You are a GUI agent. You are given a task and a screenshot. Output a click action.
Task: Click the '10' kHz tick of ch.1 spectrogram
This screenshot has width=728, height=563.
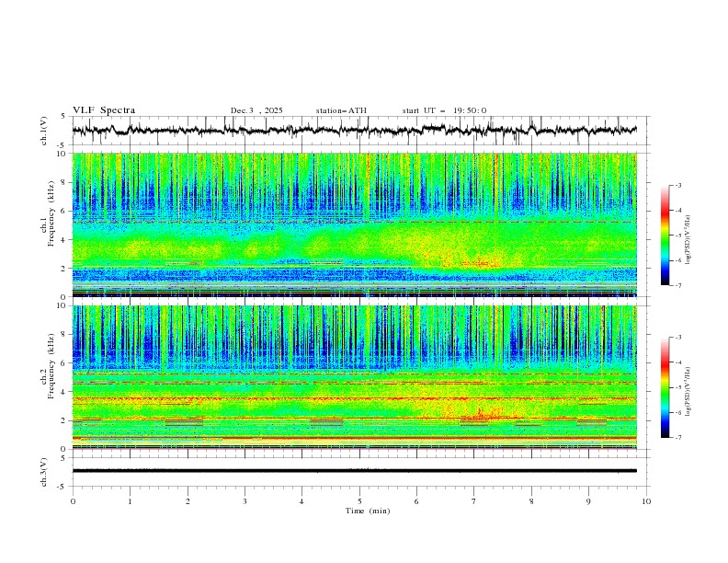(63, 154)
